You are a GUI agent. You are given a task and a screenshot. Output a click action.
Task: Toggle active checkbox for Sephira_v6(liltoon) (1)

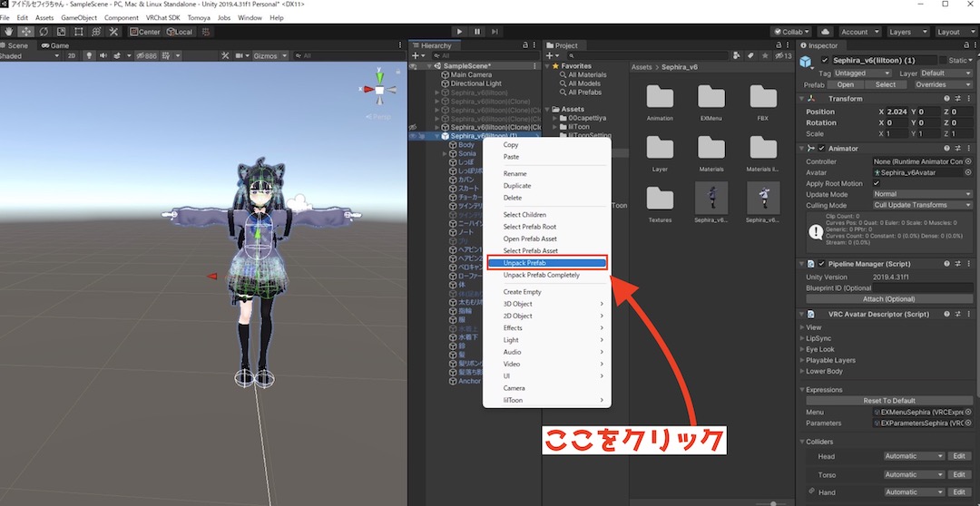[824, 61]
